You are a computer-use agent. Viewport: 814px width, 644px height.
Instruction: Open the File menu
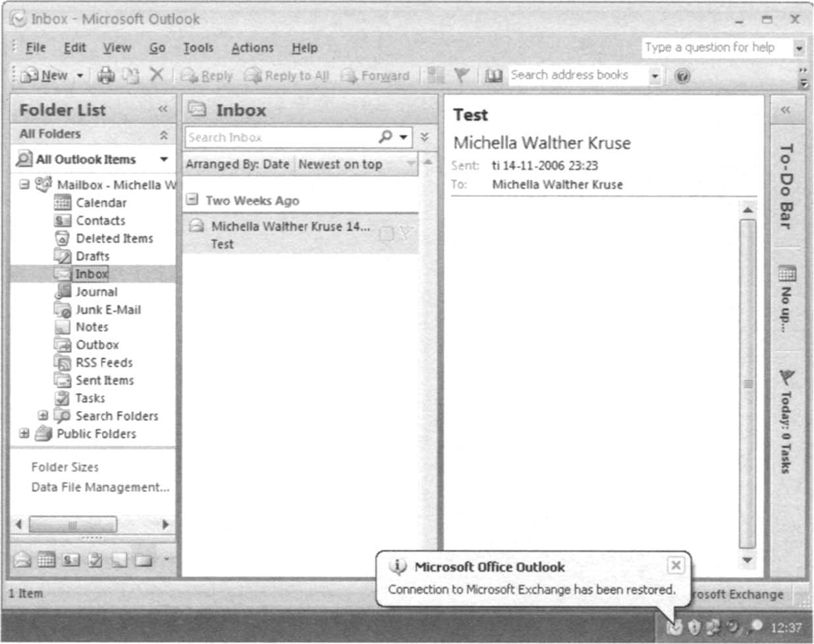36,47
